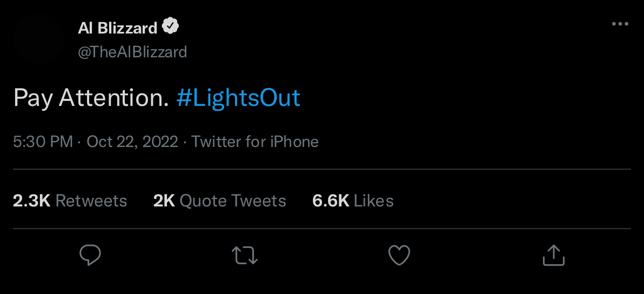The width and height of the screenshot is (644, 294).
Task: Click the verified badge next to Al Blizzard
Action: tap(171, 26)
